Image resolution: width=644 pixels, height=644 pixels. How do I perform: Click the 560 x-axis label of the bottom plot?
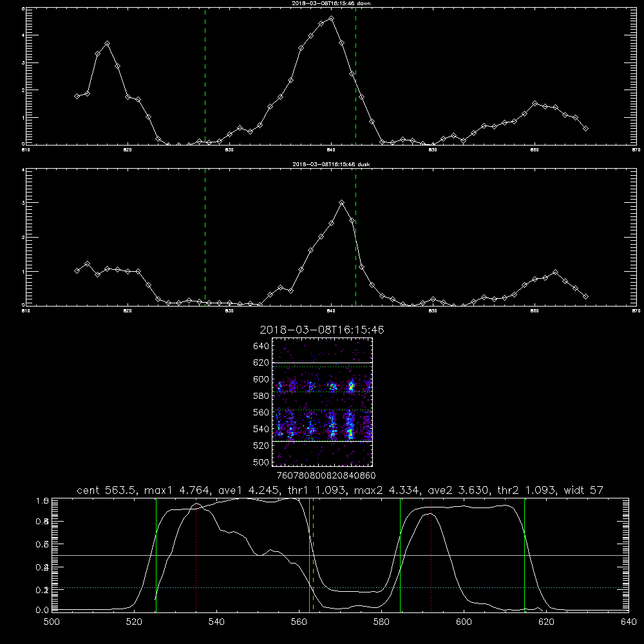[299, 622]
